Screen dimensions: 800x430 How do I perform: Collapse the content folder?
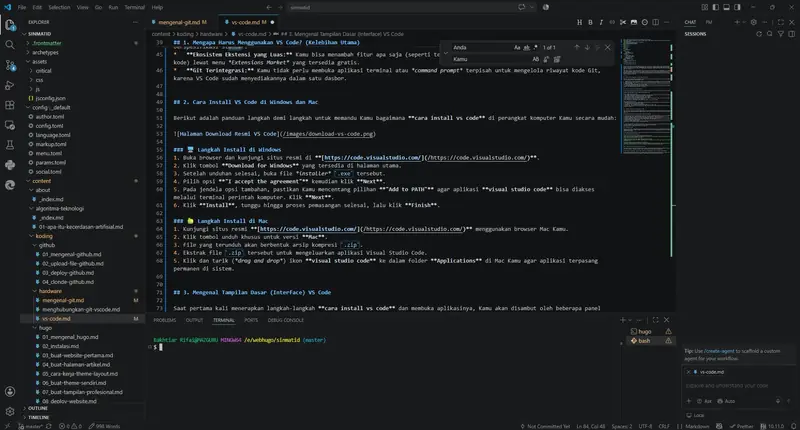coord(41,181)
